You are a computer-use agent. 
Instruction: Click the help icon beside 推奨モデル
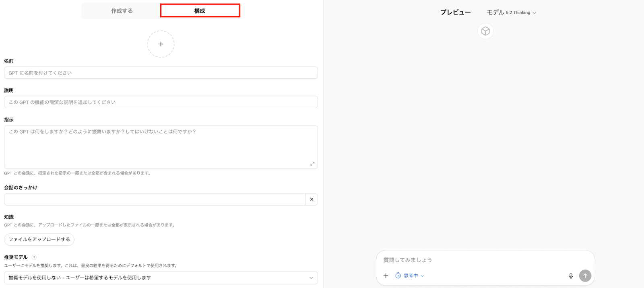click(x=34, y=257)
